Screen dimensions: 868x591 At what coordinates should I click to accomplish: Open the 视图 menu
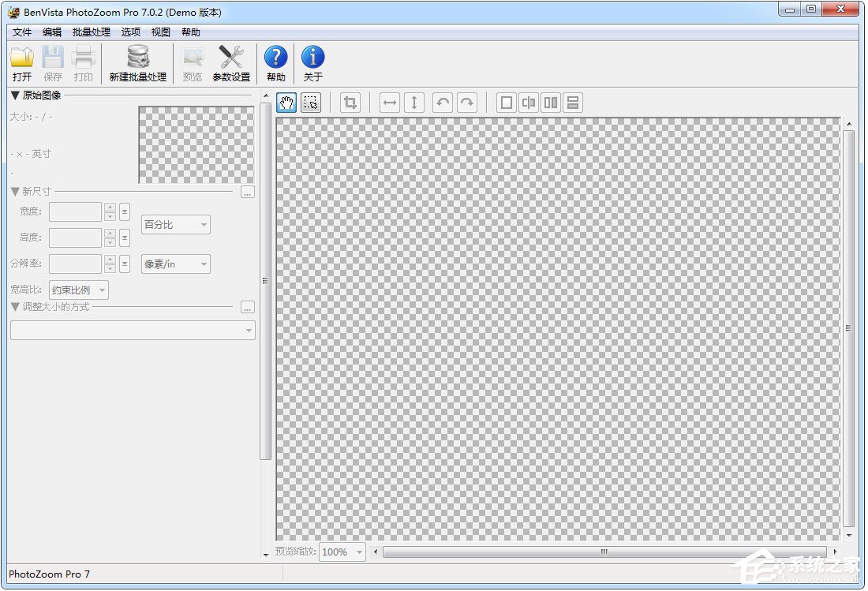[161, 32]
